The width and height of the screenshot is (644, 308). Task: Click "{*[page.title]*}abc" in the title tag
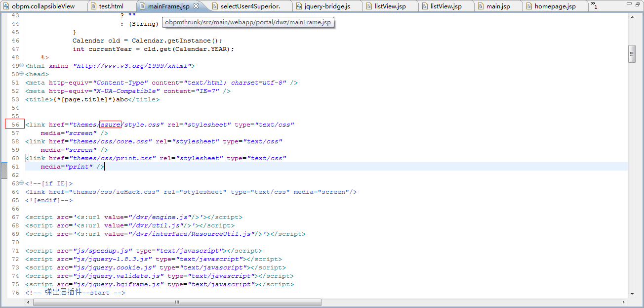pos(90,99)
